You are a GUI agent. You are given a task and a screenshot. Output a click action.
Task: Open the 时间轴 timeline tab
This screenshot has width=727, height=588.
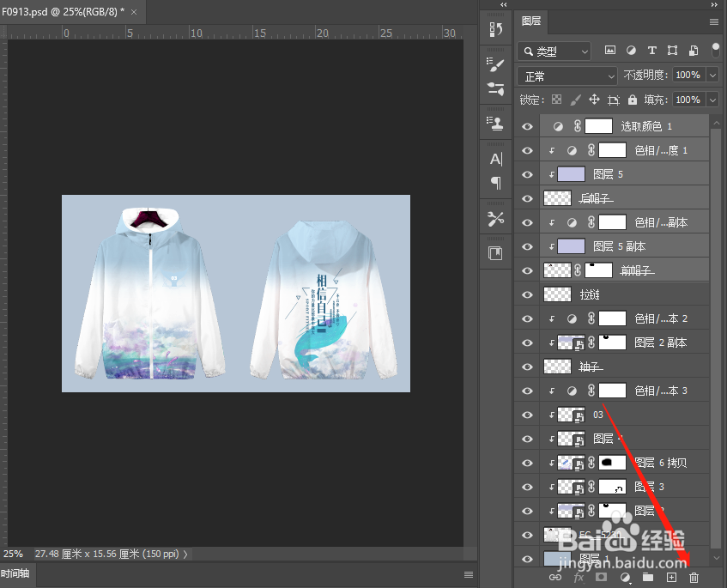click(x=15, y=573)
